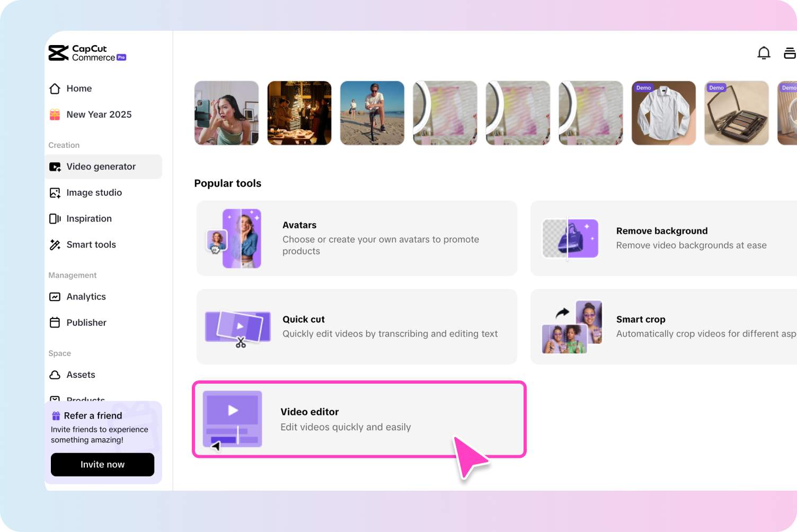Click the Smart crop photos illustration
Screen dimensions: 797x532
point(572,327)
